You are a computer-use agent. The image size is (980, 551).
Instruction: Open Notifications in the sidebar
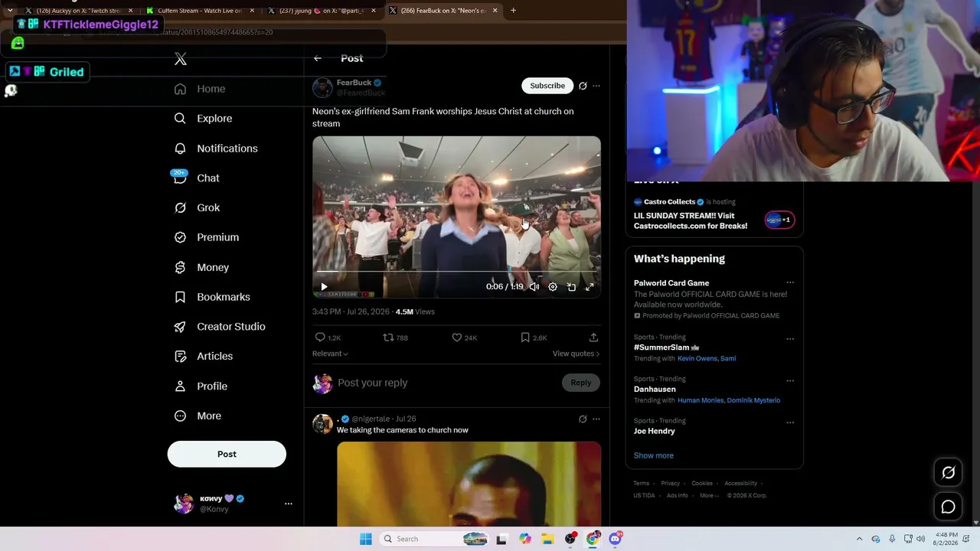point(216,148)
